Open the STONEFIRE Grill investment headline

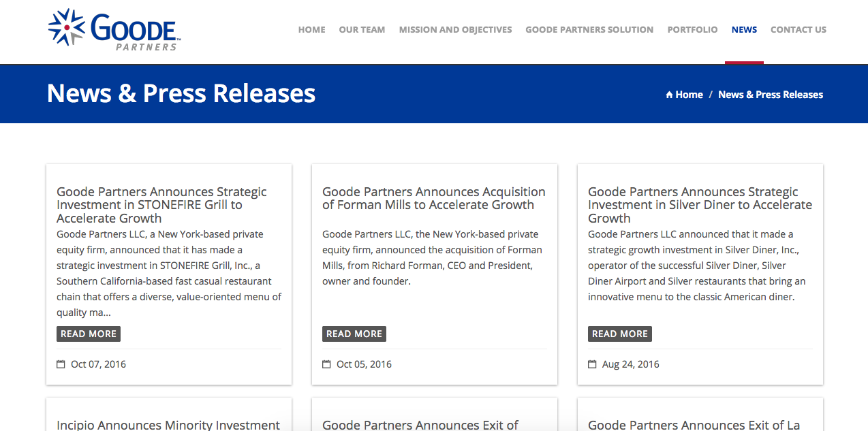161,204
